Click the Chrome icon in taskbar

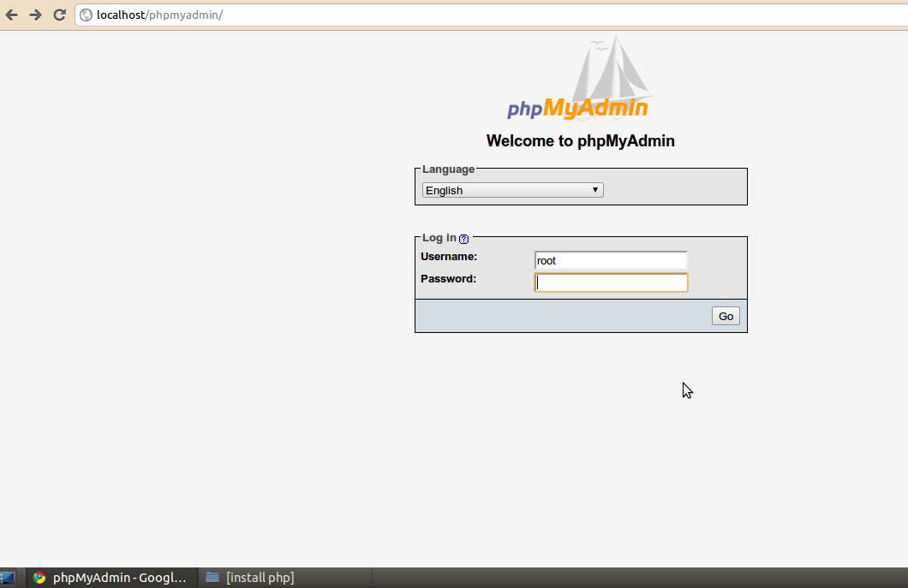coord(39,578)
